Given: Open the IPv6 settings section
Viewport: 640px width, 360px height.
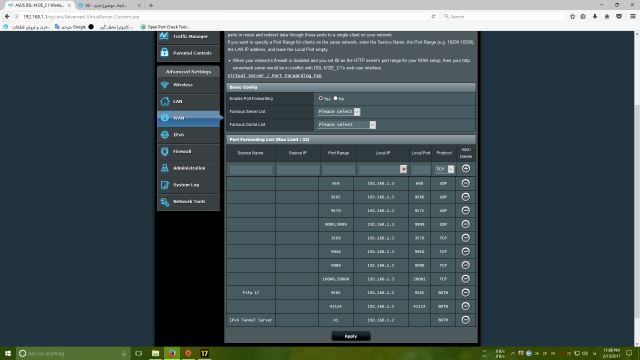Looking at the screenshot, I should tap(188, 135).
